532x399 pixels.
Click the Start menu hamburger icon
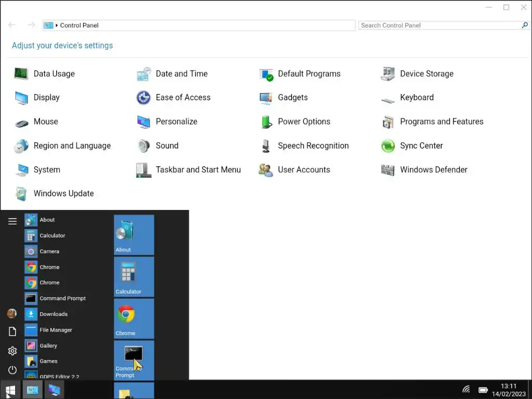tap(12, 221)
